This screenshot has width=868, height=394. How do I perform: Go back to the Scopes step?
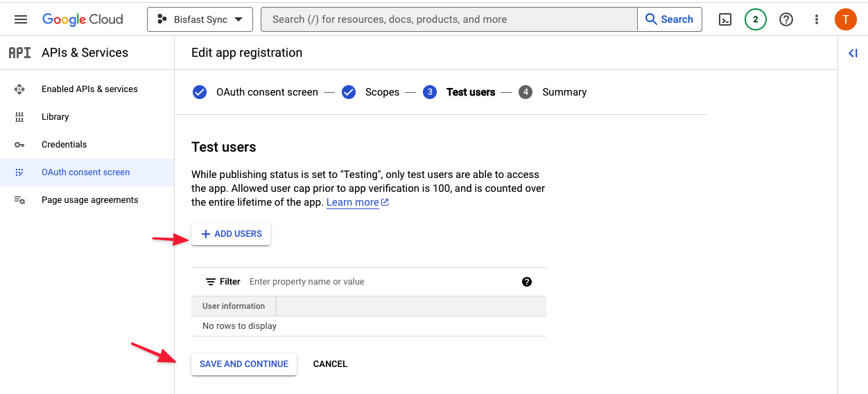tap(370, 92)
